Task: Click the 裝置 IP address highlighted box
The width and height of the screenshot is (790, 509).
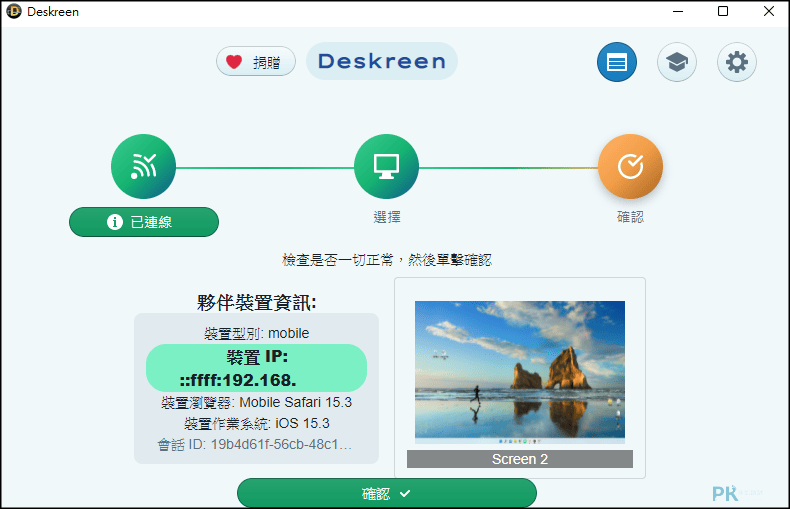Action: pos(256,368)
